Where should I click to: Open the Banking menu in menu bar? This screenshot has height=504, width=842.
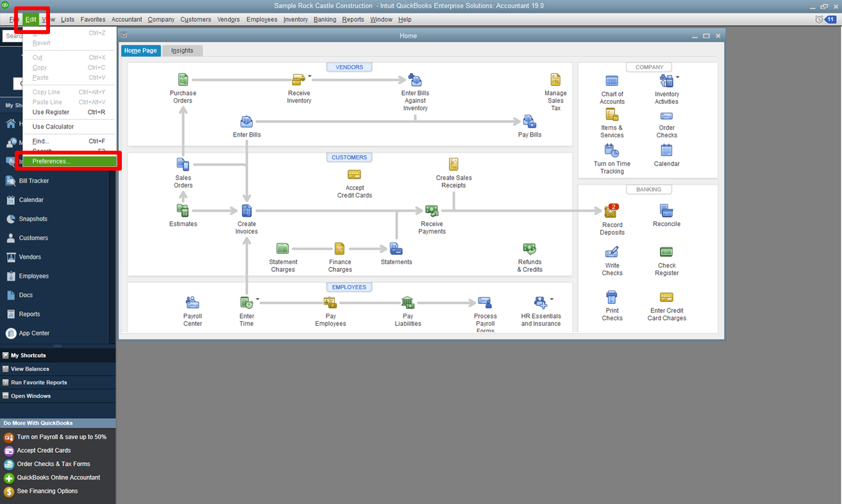[324, 20]
